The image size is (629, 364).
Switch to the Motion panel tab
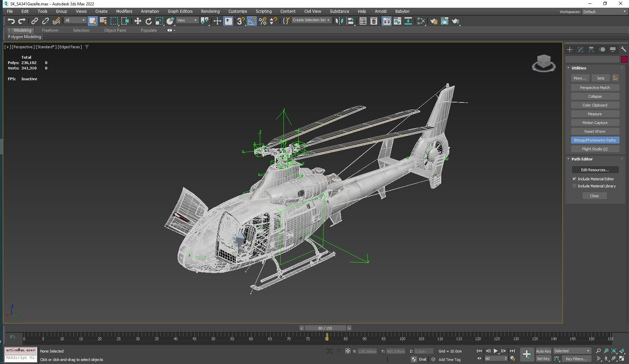[602, 50]
